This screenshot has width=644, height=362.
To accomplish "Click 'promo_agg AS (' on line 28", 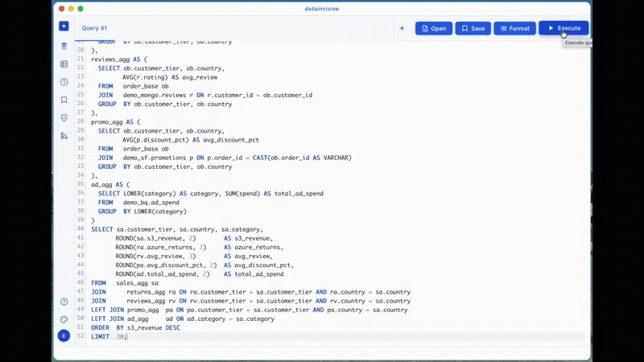I will click(x=115, y=122).
